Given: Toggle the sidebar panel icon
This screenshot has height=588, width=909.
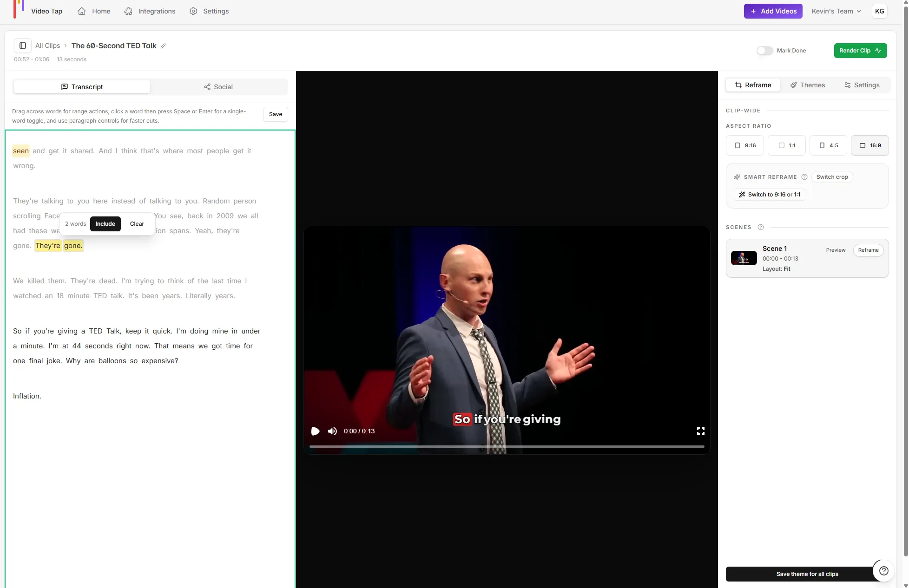Looking at the screenshot, I should pos(22,46).
